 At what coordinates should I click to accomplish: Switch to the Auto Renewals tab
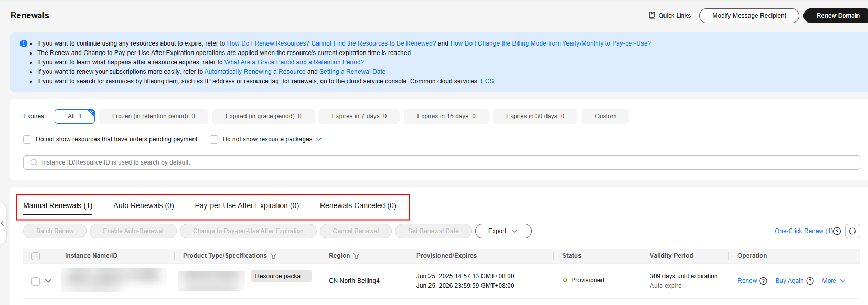143,205
